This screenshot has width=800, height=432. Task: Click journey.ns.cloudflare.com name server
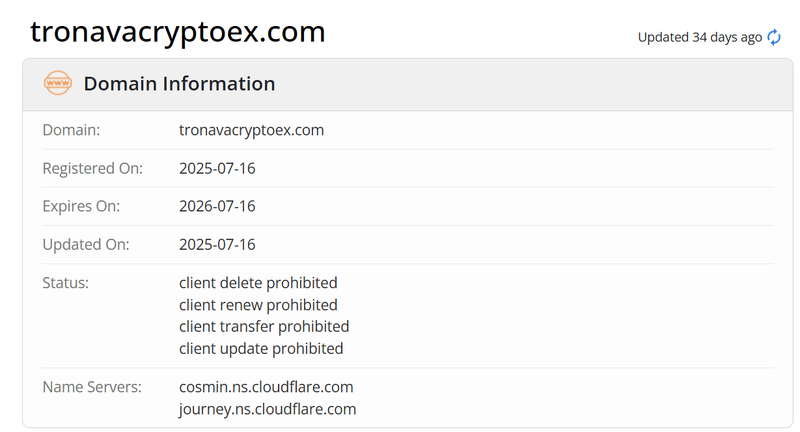(267, 409)
